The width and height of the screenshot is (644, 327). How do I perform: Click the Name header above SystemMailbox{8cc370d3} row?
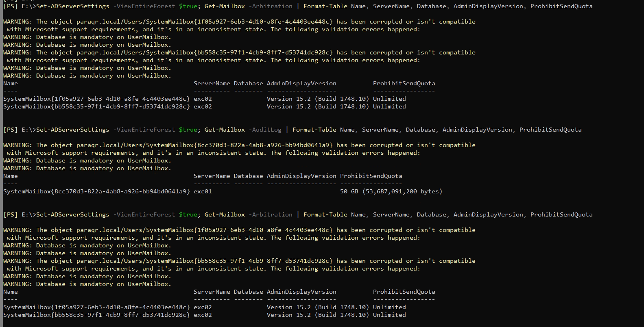coord(11,176)
